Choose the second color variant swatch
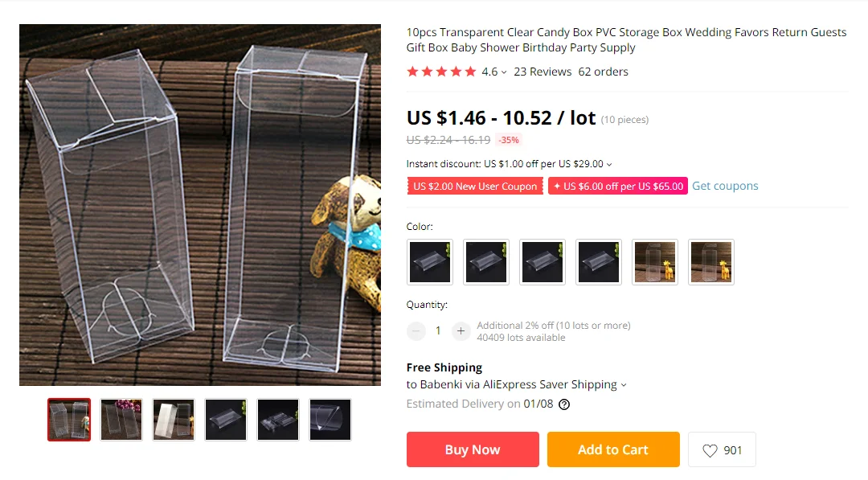Screen dimensions: 868x480 (x=486, y=262)
